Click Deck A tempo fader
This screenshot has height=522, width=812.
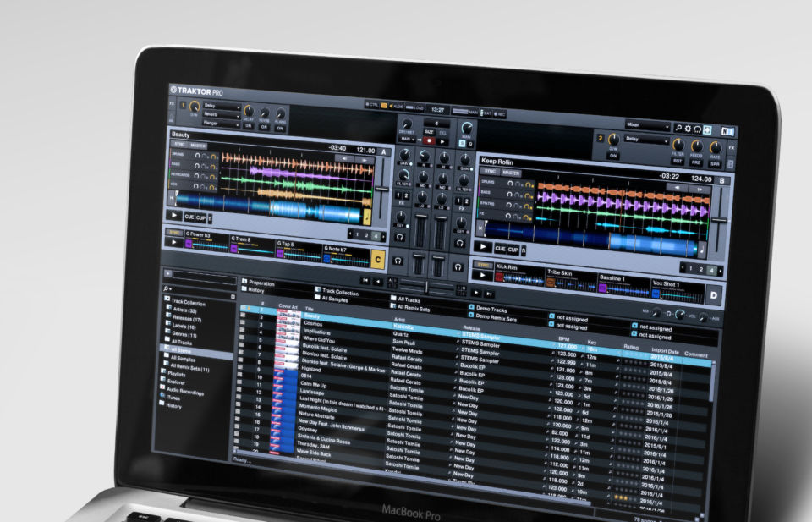tap(382, 187)
